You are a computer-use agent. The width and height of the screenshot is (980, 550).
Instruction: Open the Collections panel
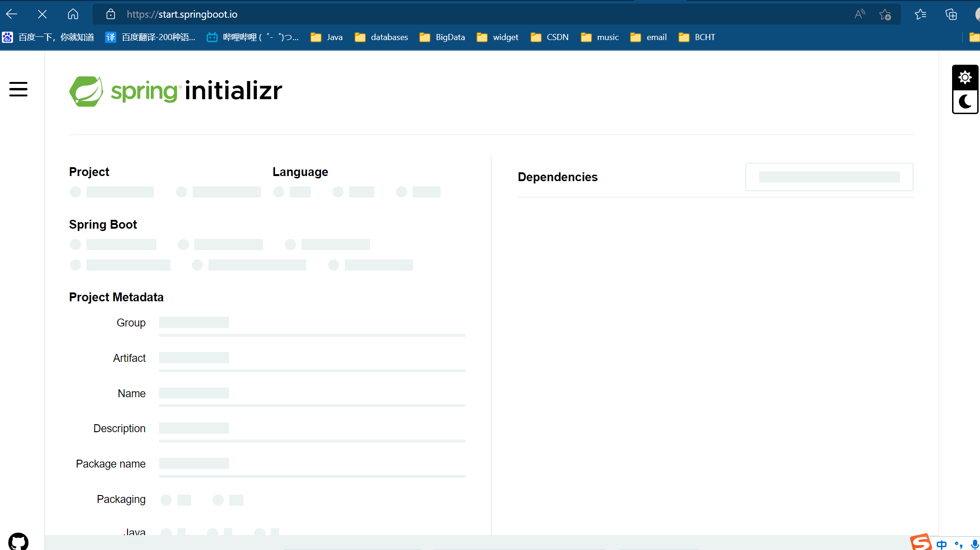pos(951,14)
